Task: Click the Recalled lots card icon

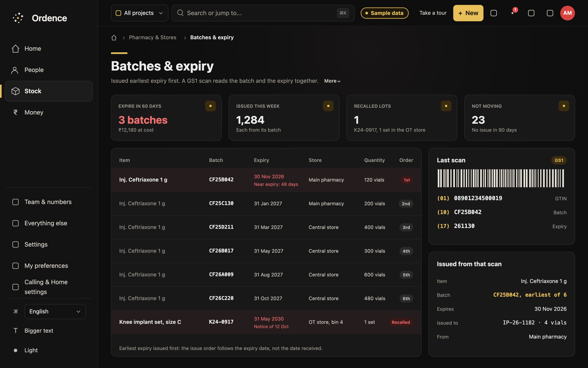Action: (446, 106)
